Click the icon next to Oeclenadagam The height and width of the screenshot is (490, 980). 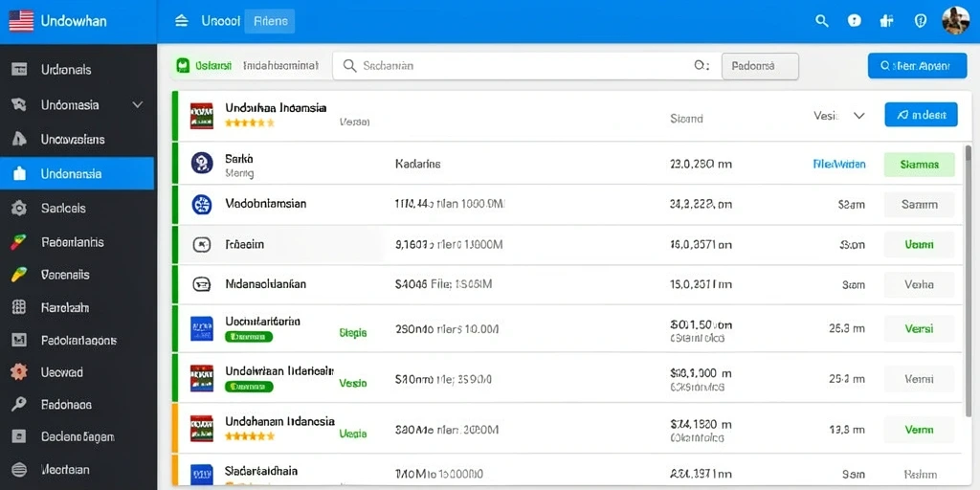[19, 436]
